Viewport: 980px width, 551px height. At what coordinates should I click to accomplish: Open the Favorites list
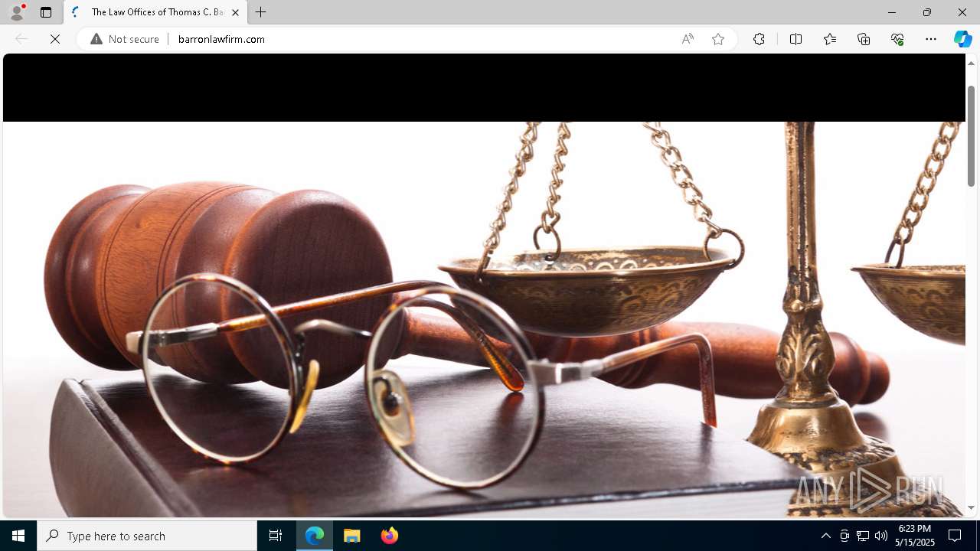(830, 39)
